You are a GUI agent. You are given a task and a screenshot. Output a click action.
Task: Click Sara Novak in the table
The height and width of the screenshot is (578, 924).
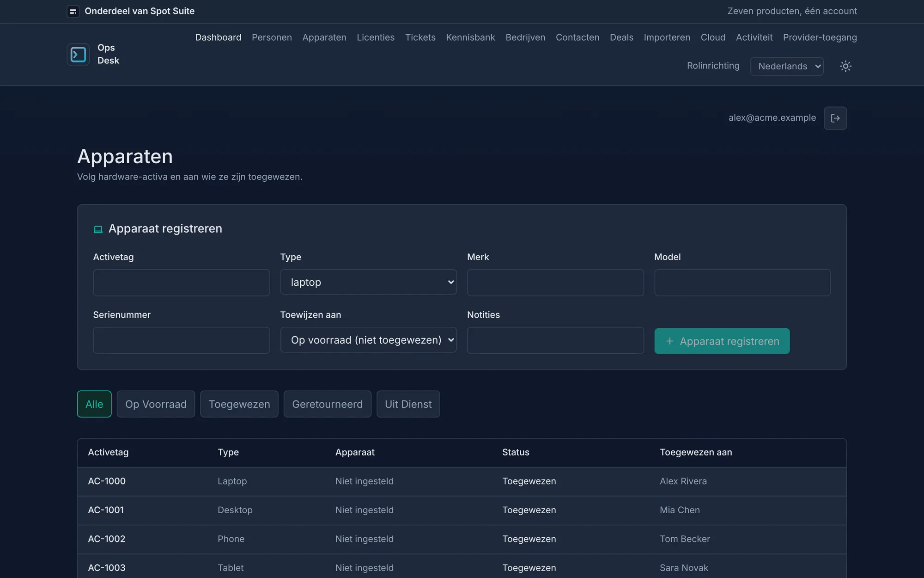684,568
